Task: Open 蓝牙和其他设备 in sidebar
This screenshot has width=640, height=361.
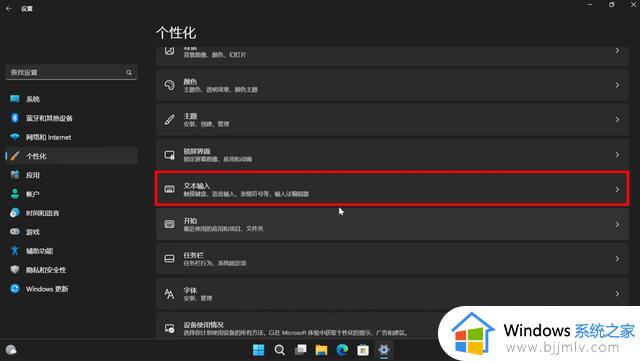Action: pyautogui.click(x=71, y=118)
